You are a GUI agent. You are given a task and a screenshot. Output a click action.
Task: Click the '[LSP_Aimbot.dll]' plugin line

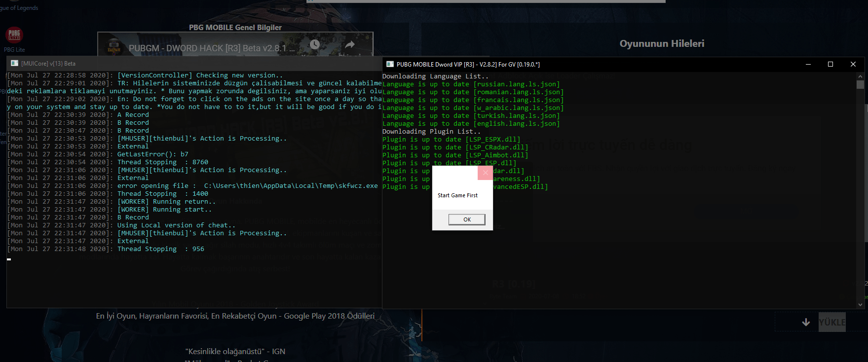click(455, 155)
